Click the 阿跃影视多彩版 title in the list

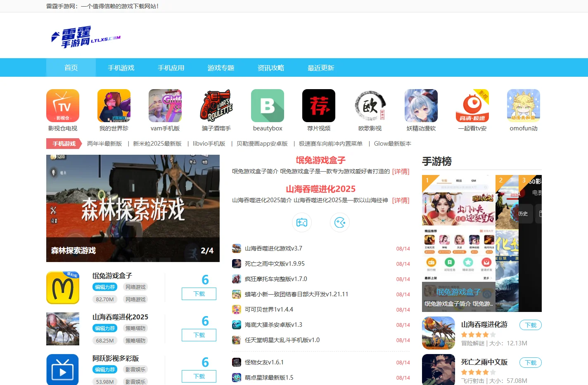click(116, 358)
